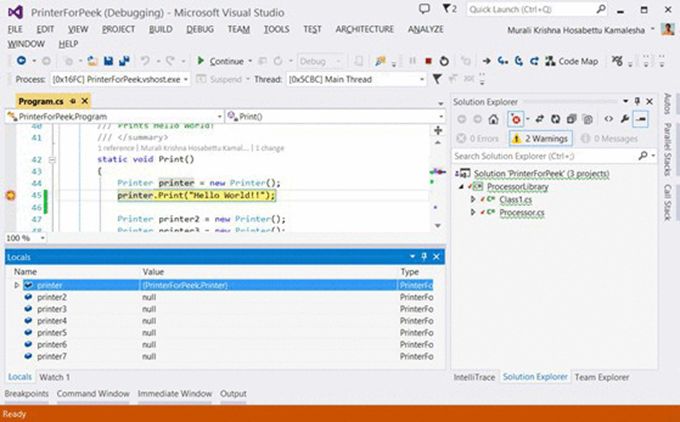Open the Parallel Stacks side tab
The width and height of the screenshot is (680, 422).
pos(667,149)
